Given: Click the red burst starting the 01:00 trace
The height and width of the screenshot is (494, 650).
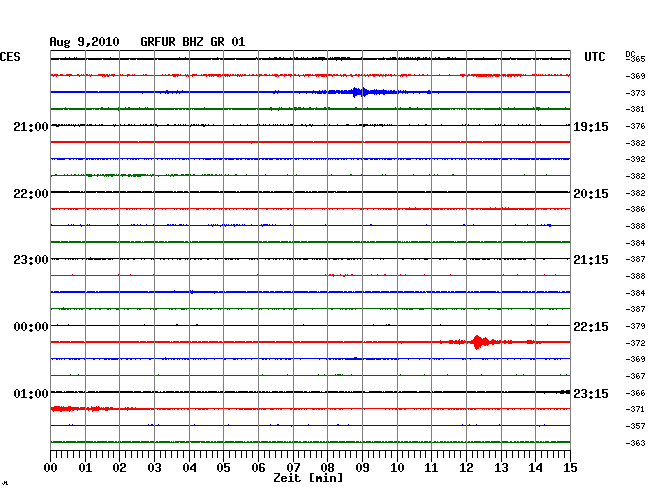Looking at the screenshot, I should click(82, 409).
